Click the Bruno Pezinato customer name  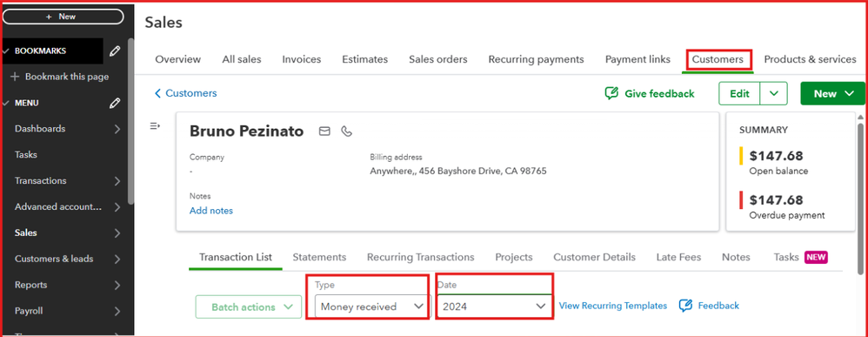click(x=246, y=131)
